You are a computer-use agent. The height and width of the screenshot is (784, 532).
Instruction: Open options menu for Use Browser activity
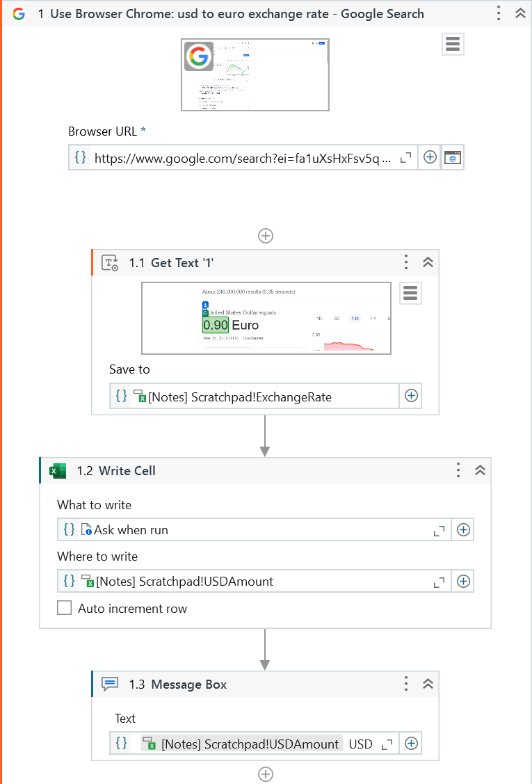[499, 14]
